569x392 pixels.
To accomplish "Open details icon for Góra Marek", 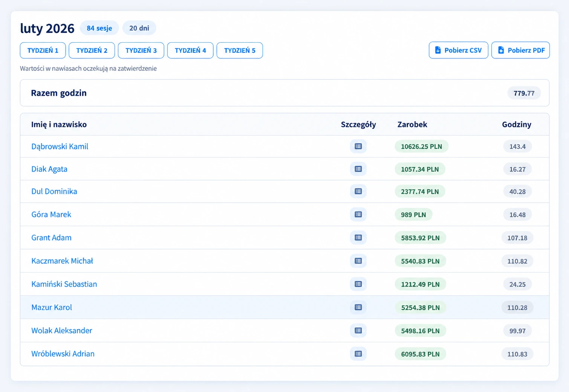I will coord(358,215).
